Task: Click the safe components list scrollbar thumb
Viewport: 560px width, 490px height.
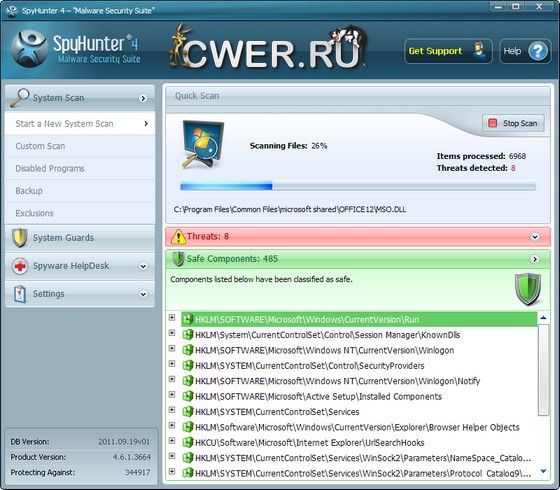Action: (543, 370)
